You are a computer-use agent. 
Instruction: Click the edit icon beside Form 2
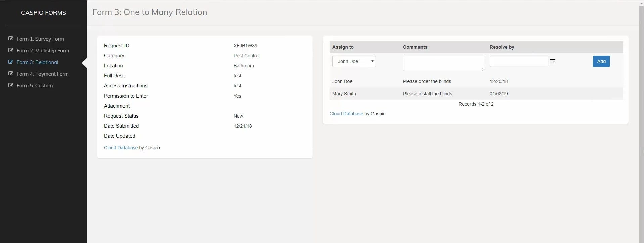click(11, 50)
